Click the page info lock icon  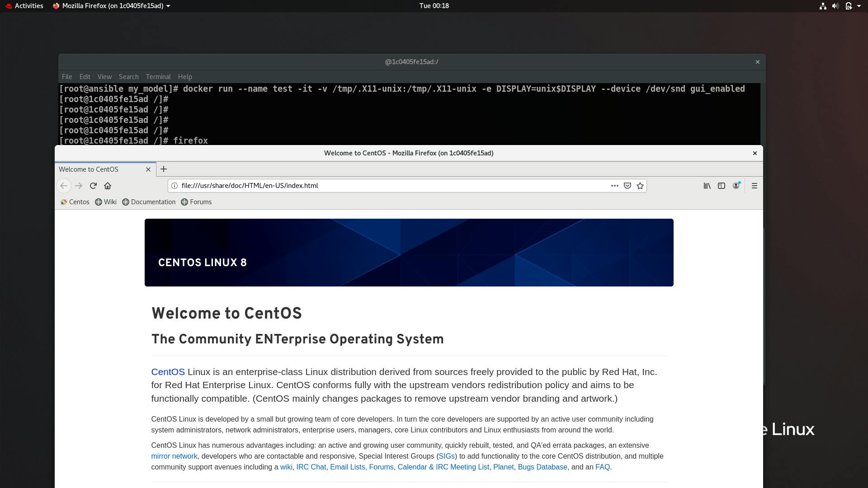point(175,185)
